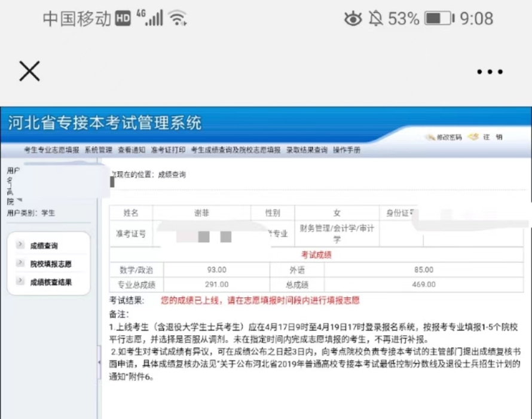Collapse the sidebar using the splitter arrow
The width and height of the screenshot is (532, 419).
click(99, 362)
